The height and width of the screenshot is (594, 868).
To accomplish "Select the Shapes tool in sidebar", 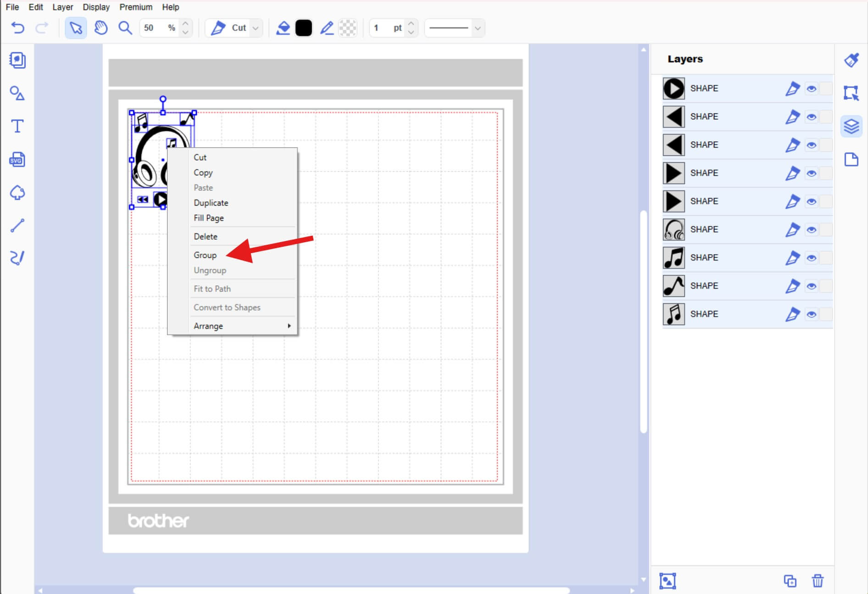I will pyautogui.click(x=17, y=94).
